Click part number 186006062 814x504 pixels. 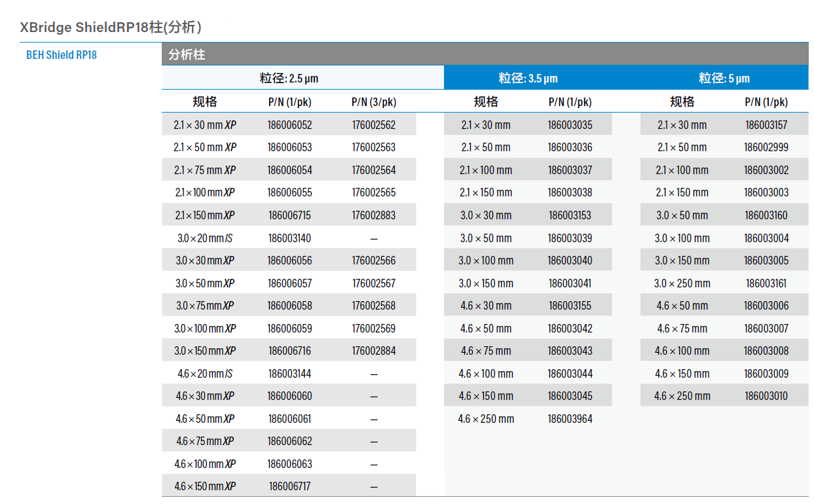[x=289, y=441]
